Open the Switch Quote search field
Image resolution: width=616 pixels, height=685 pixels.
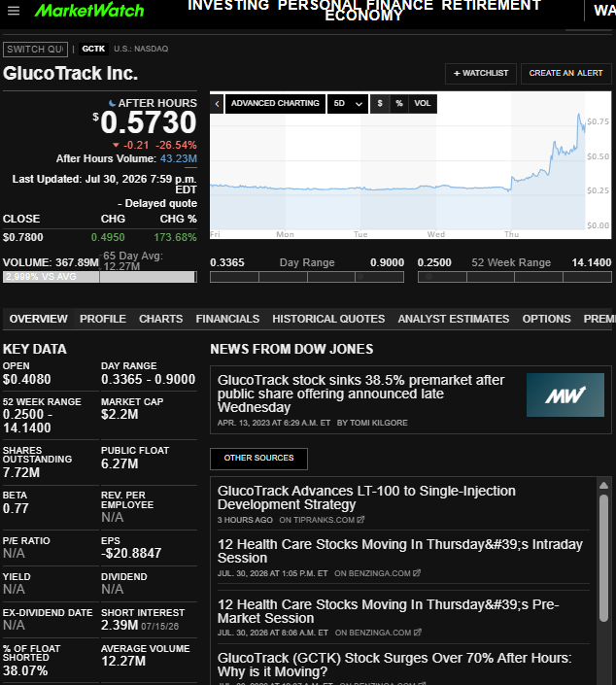[x=35, y=49]
